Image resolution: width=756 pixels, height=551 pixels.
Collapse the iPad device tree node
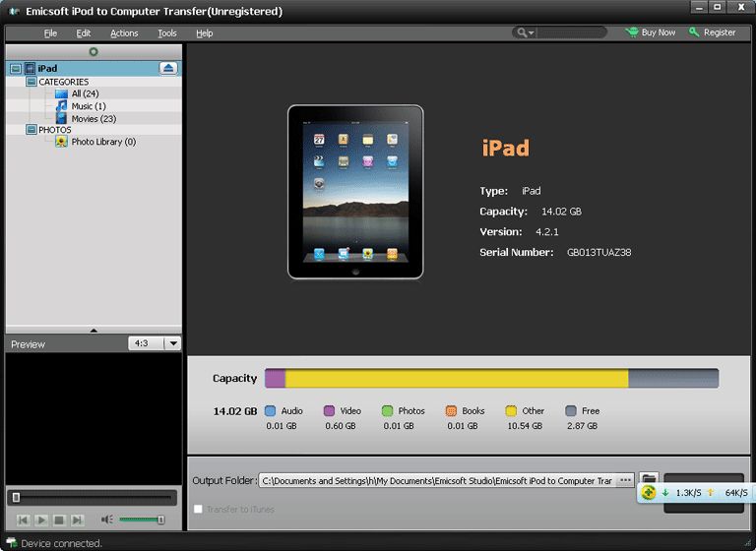pyautogui.click(x=16, y=69)
